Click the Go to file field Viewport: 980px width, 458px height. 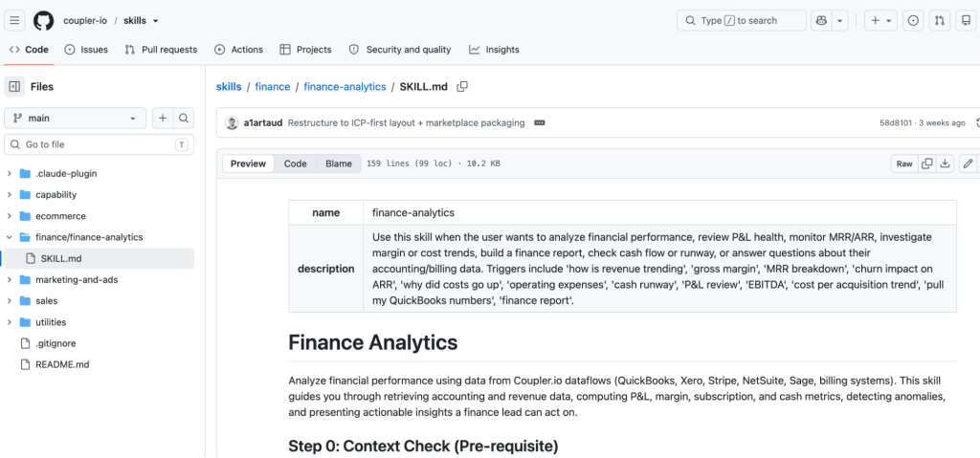tap(99, 144)
